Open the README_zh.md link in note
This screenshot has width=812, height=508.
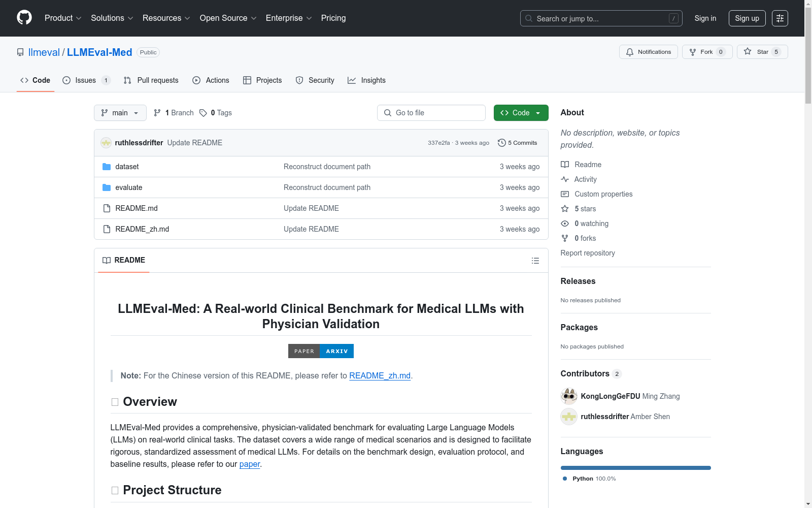point(380,376)
